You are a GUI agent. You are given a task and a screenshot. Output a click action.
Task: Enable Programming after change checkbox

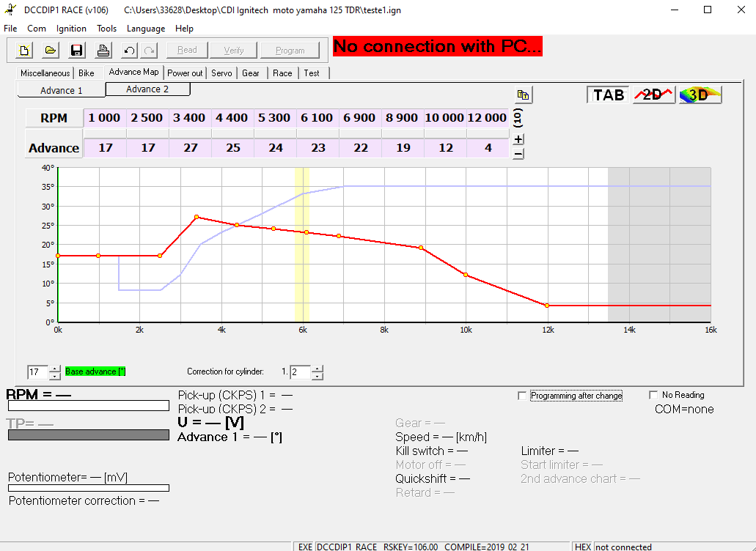pyautogui.click(x=521, y=396)
